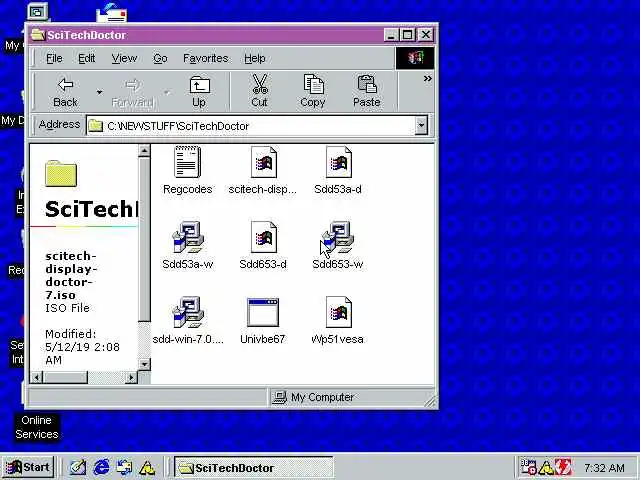Viewport: 640px width, 480px height.
Task: Click the Windows logo throbber icon
Action: [415, 58]
